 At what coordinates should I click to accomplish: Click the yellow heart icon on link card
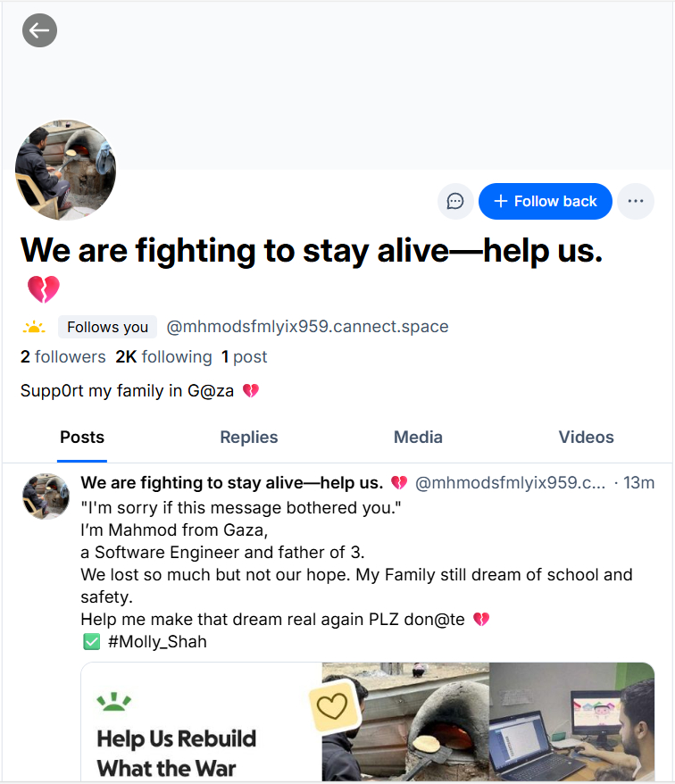pos(332,707)
